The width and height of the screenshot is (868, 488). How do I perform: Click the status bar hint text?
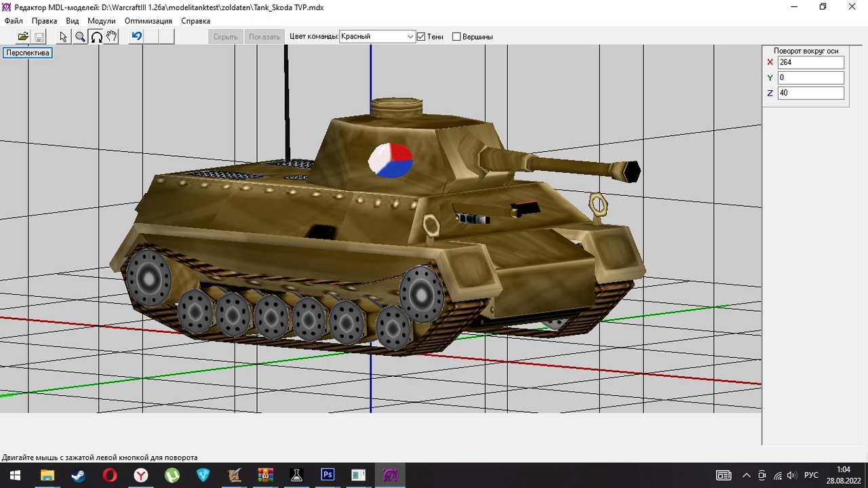[x=100, y=457]
